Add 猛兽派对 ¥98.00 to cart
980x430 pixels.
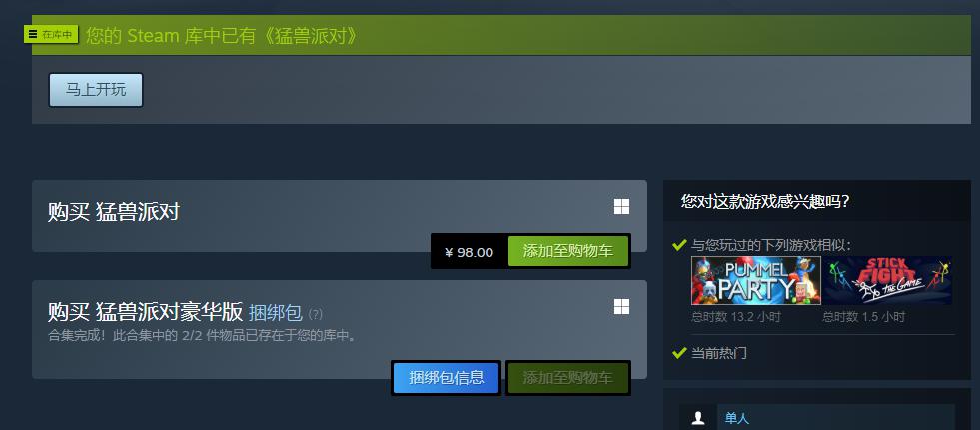pos(567,252)
